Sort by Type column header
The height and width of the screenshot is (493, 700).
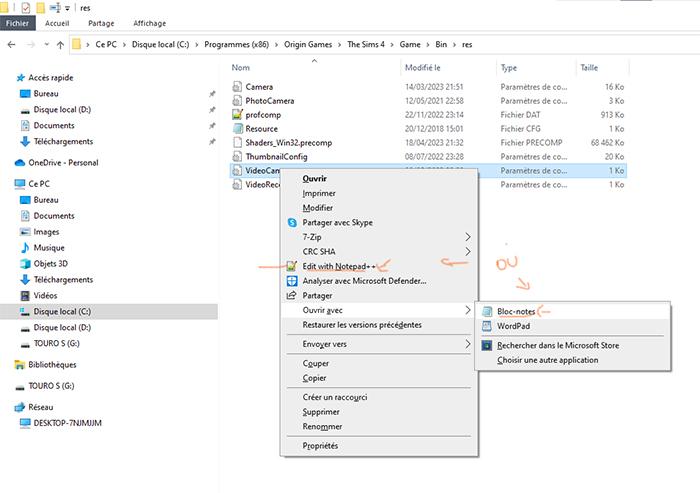point(508,67)
